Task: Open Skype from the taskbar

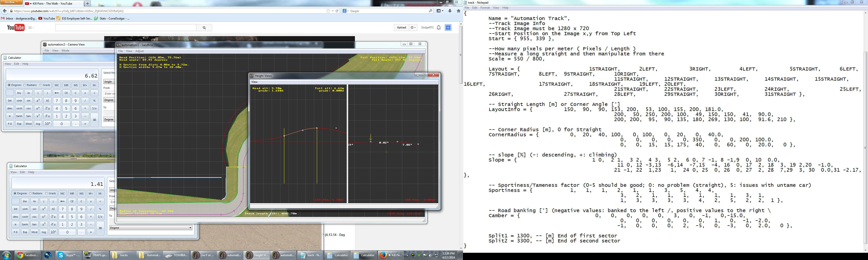Action: 69,255
